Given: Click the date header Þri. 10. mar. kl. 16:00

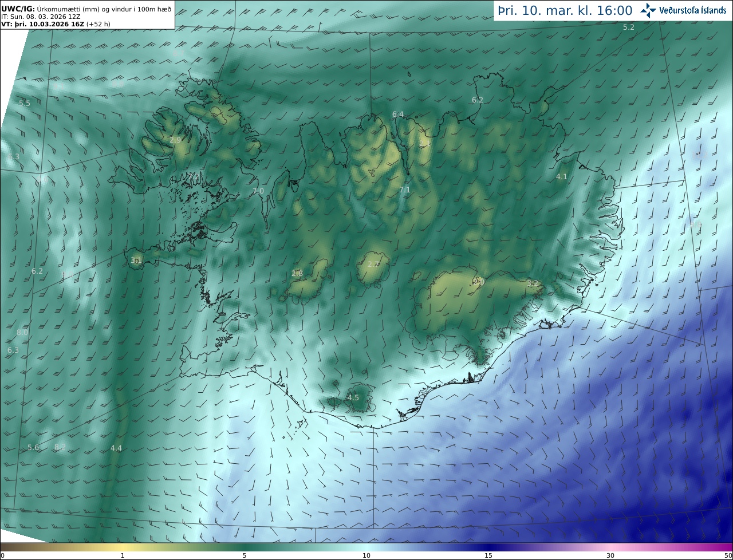Looking at the screenshot, I should (x=565, y=10).
